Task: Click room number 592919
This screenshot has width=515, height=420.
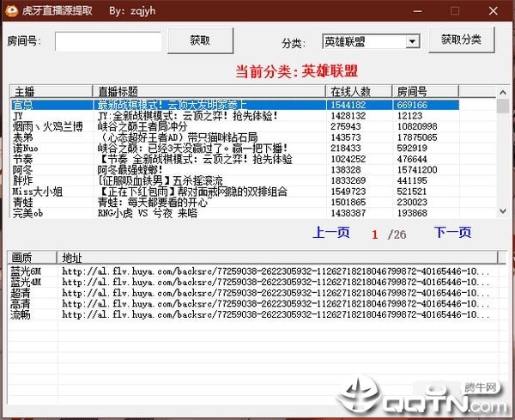Action: pyautogui.click(x=412, y=149)
